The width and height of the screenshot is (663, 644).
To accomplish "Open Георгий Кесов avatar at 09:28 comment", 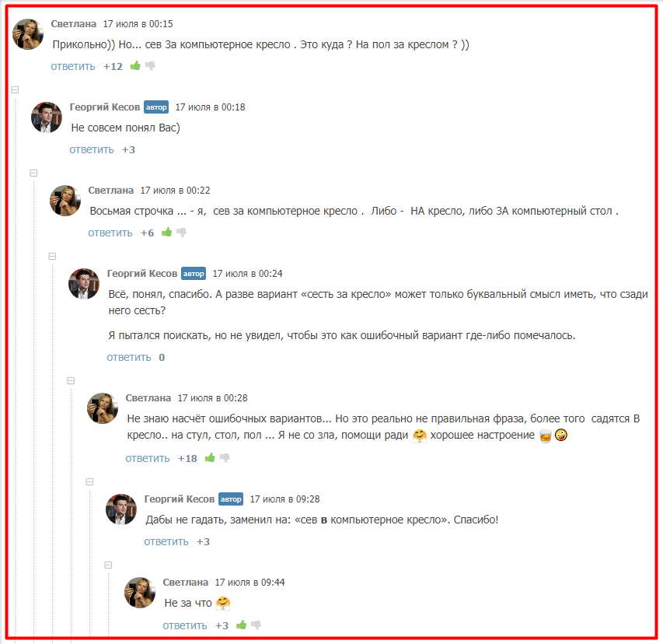I will (x=121, y=509).
